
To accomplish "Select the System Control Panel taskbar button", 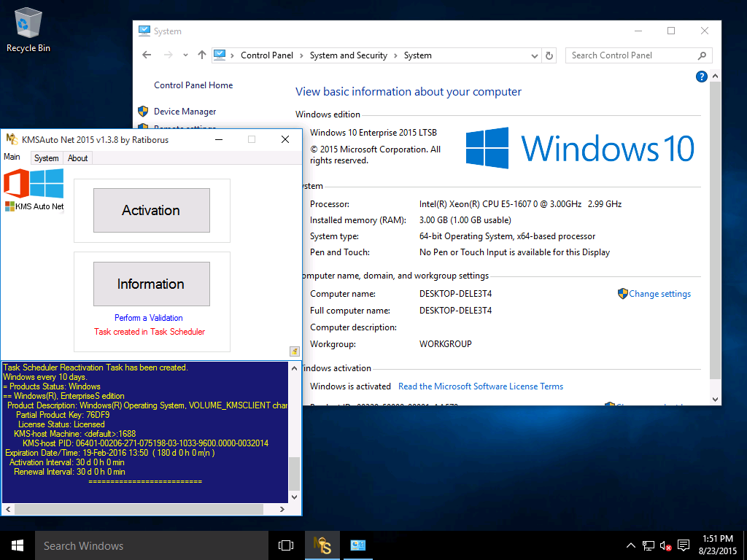I will tap(357, 545).
